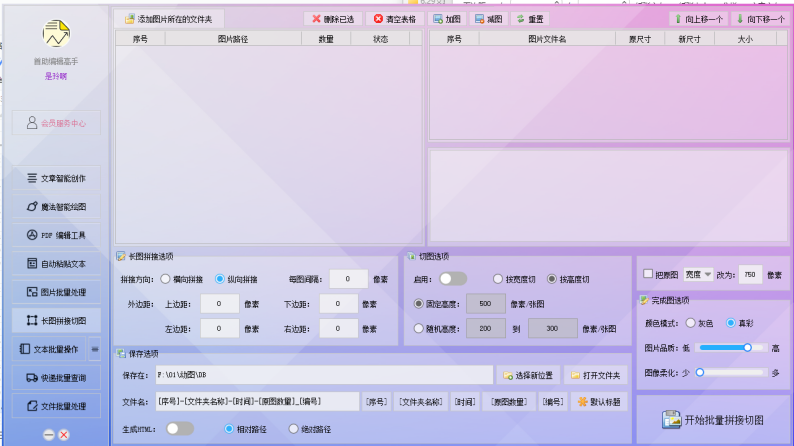Insert the [时间] filename tag button
The image size is (794, 446).
465,401
